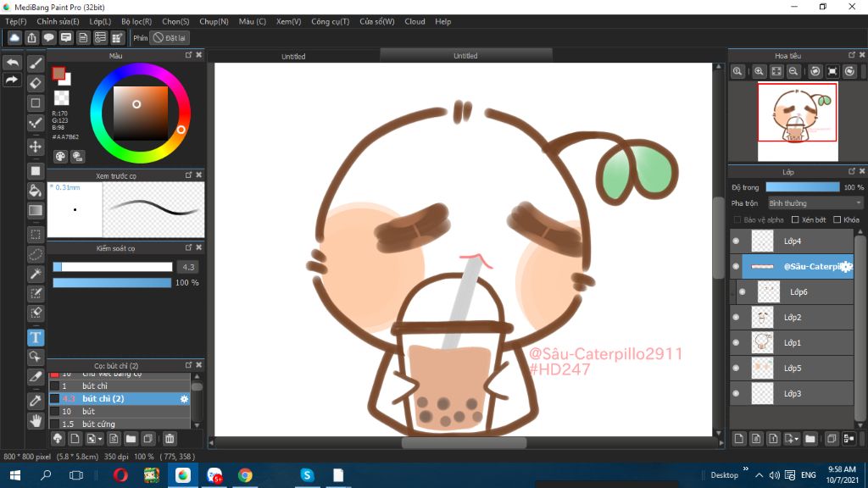Screen dimensions: 868x488
Task: Click the transparent color swatch
Action: (x=61, y=98)
